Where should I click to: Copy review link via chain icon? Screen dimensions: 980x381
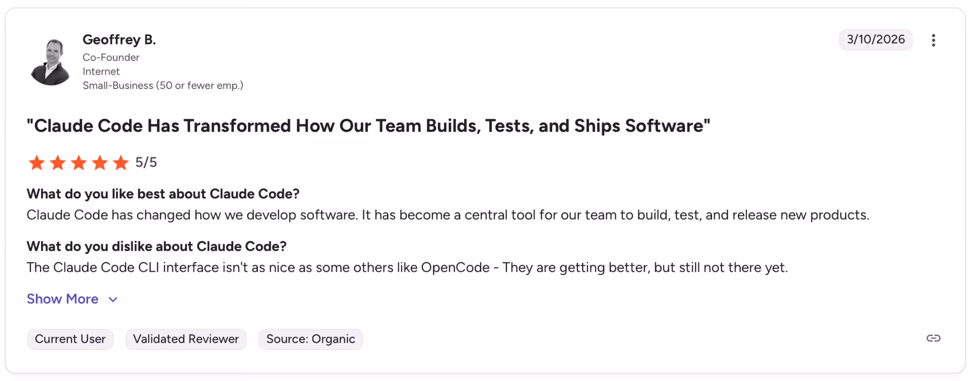[x=933, y=338]
